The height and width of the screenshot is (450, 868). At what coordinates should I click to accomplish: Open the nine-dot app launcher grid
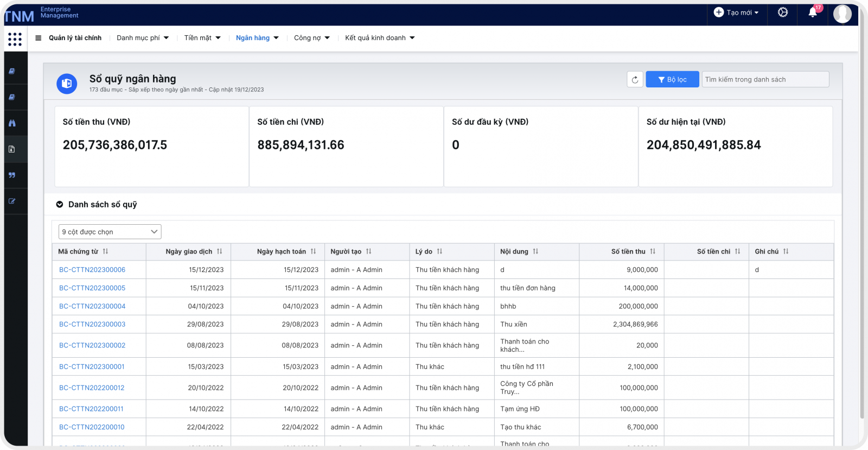pyautogui.click(x=15, y=39)
